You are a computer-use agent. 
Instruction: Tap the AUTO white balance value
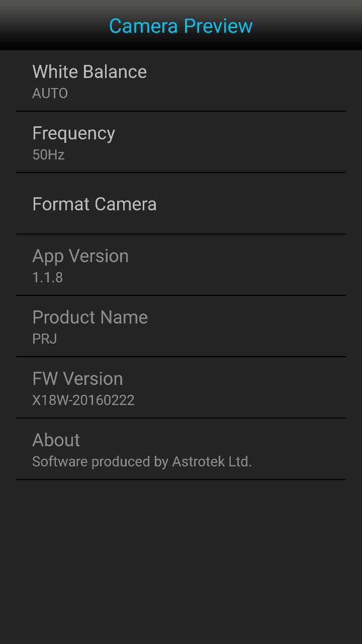tap(50, 94)
